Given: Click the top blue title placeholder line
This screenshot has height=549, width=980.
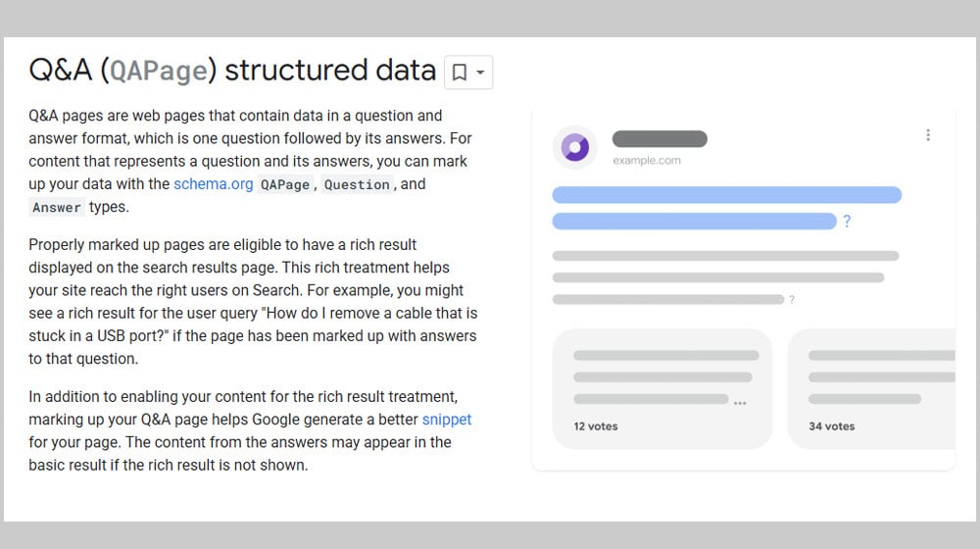Looking at the screenshot, I should 726,195.
